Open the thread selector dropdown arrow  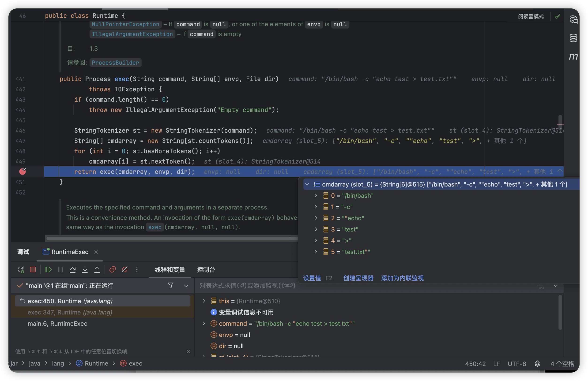(x=186, y=286)
